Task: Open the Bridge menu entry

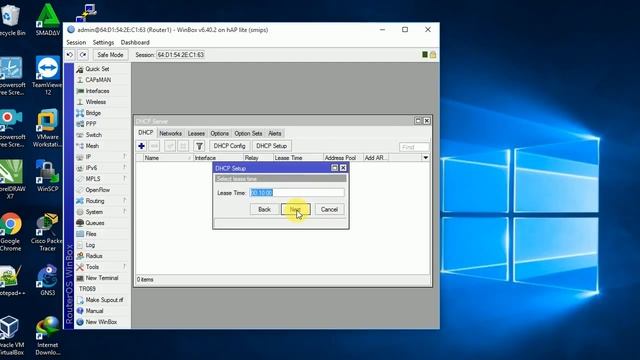Action: [x=93, y=113]
